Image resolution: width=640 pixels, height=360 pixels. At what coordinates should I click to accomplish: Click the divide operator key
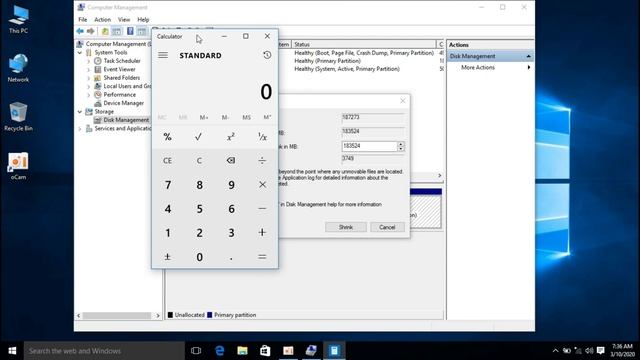pyautogui.click(x=262, y=160)
